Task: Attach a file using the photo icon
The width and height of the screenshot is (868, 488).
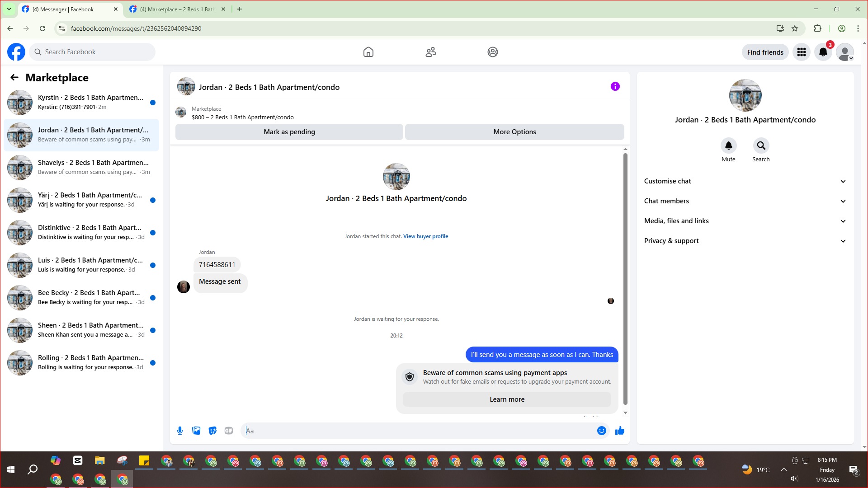Action: click(x=196, y=431)
